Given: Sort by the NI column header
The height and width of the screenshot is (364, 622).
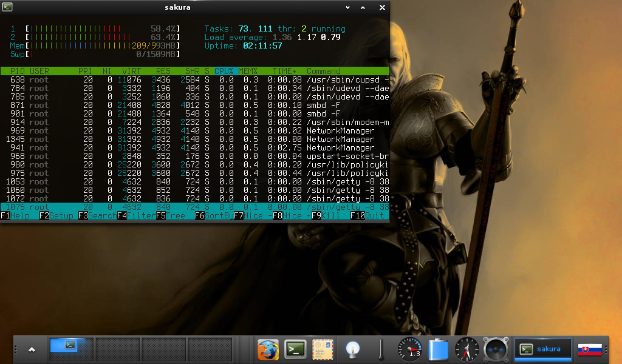Looking at the screenshot, I should [107, 72].
